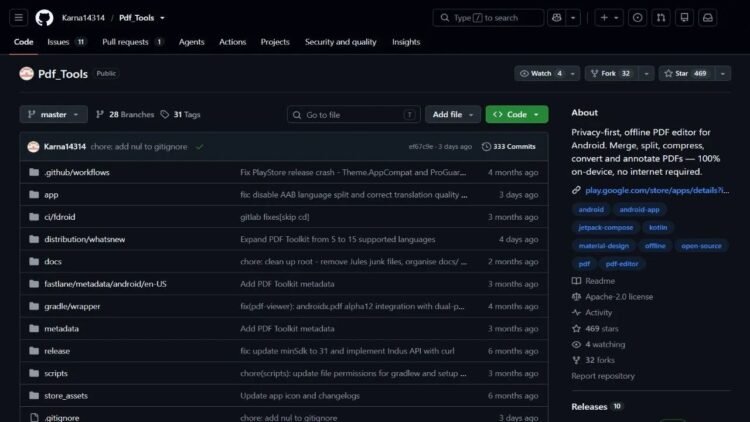The height and width of the screenshot is (422, 750).
Task: Open the store_assets folder
Action: tap(66, 396)
